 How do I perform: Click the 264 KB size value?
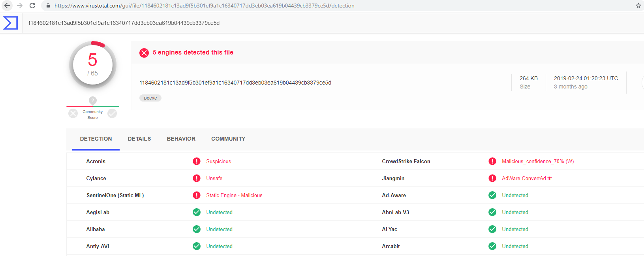pos(529,78)
